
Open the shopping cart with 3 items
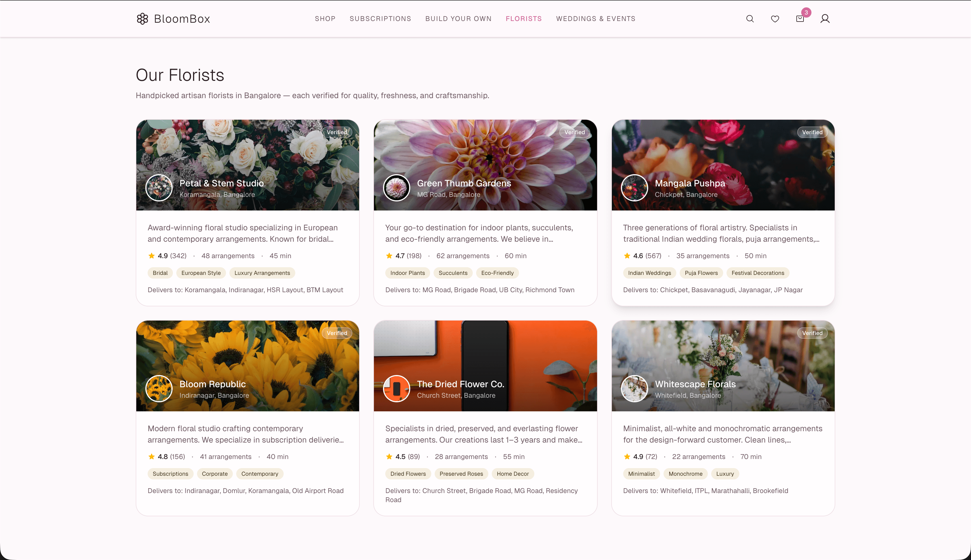[x=800, y=18]
